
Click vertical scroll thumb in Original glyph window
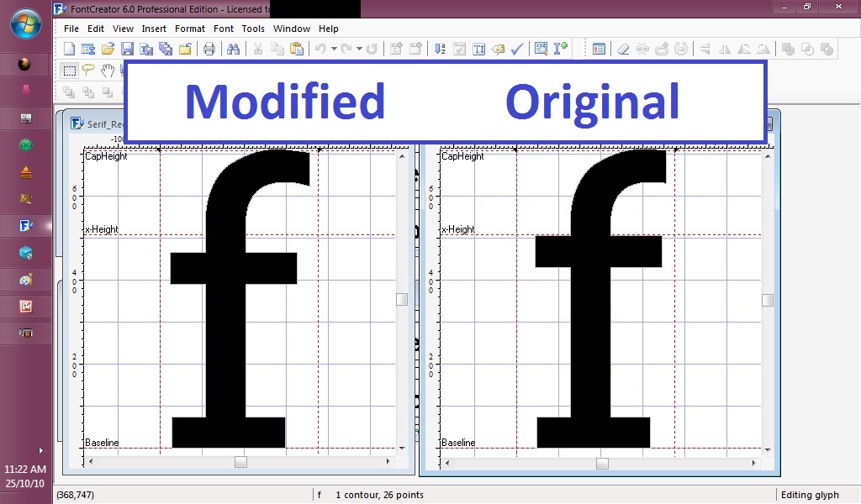click(768, 300)
